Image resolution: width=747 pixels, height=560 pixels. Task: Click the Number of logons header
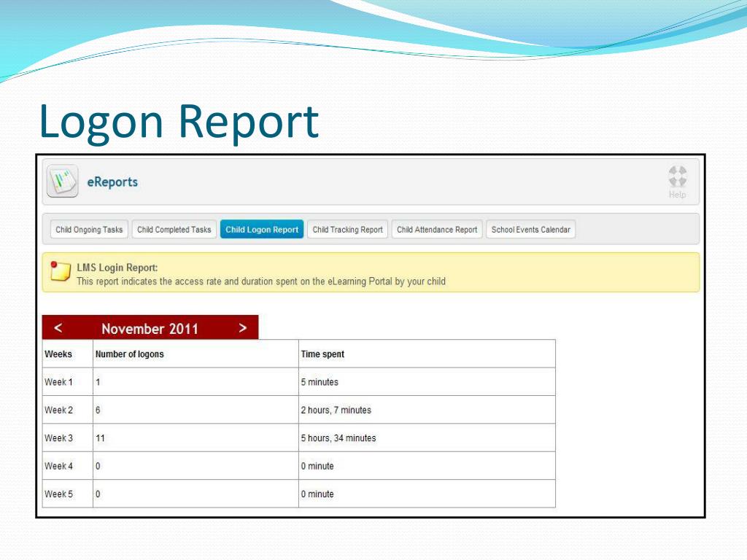pyautogui.click(x=130, y=354)
